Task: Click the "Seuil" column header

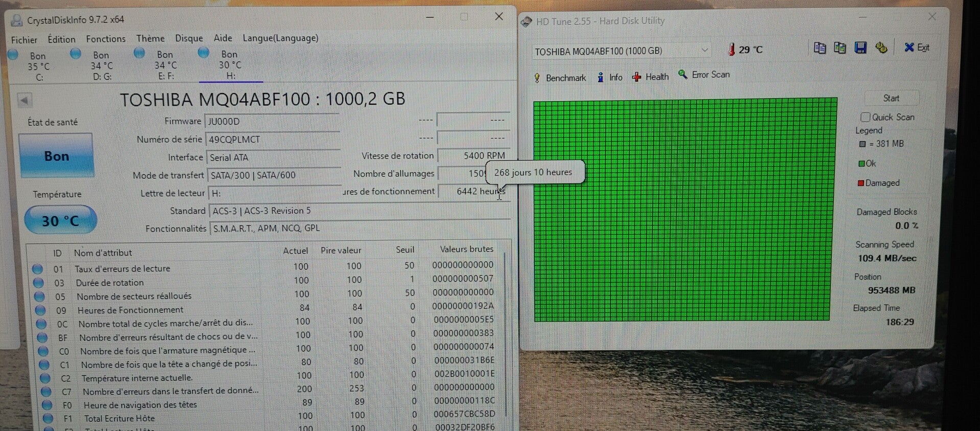Action: (405, 249)
